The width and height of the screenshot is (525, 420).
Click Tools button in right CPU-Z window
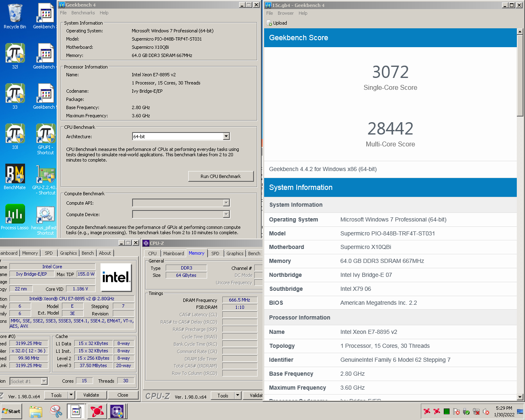pos(223,395)
